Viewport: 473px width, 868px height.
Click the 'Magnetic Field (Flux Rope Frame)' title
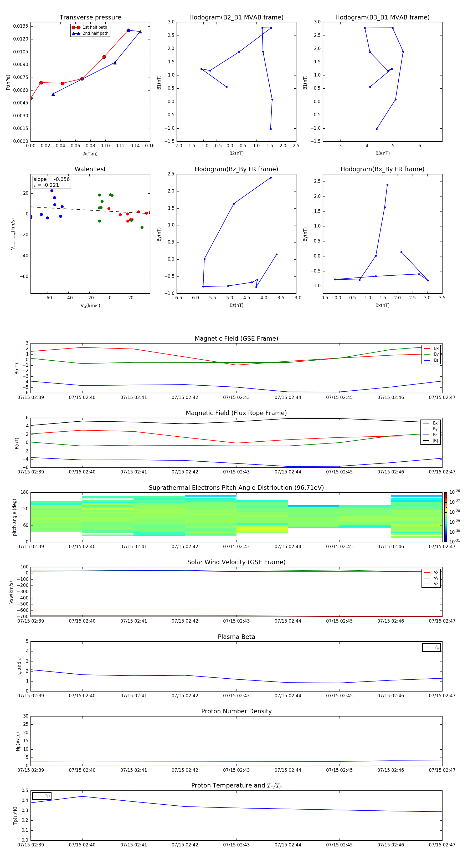pos(236,413)
